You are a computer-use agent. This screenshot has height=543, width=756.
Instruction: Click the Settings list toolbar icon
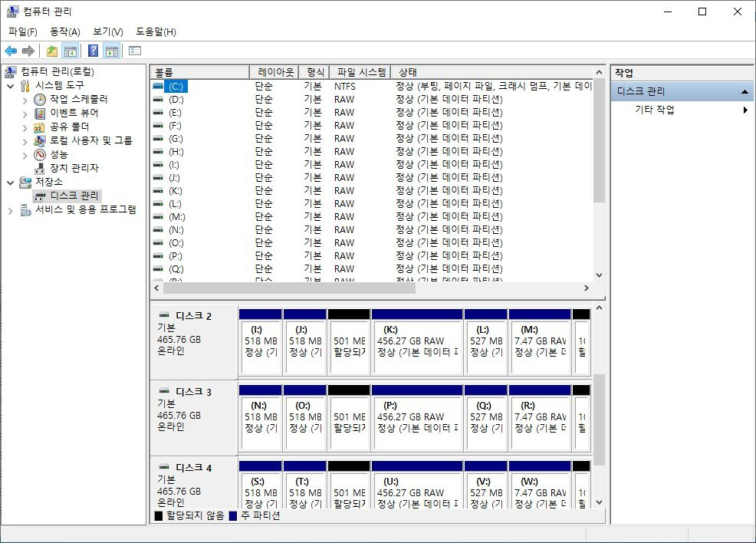(x=135, y=51)
